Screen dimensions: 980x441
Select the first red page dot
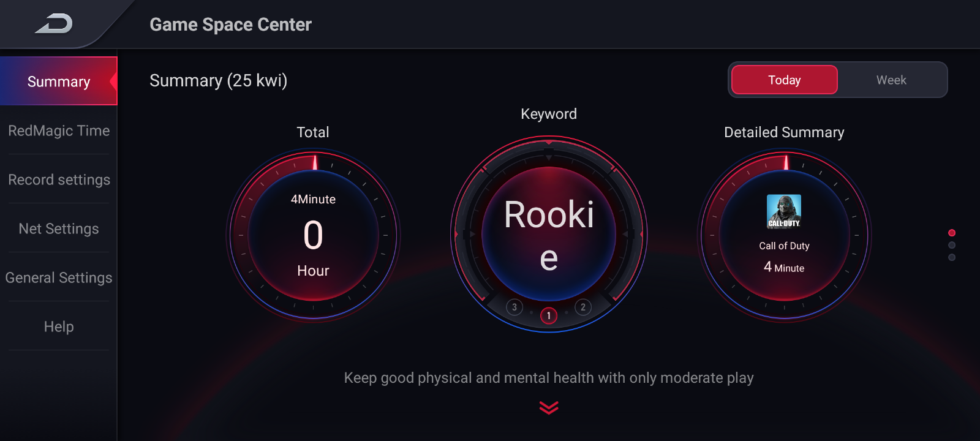pyautogui.click(x=952, y=233)
